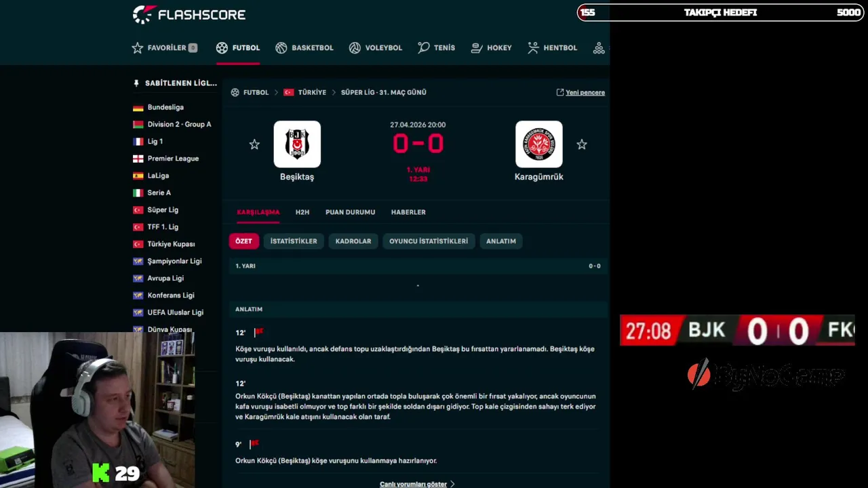
Task: Select the İstatistikler sub-tab
Action: pyautogui.click(x=294, y=241)
